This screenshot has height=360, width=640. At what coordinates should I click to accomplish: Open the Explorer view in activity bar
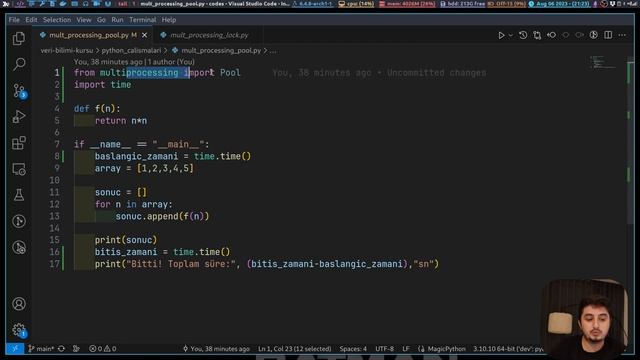point(19,38)
